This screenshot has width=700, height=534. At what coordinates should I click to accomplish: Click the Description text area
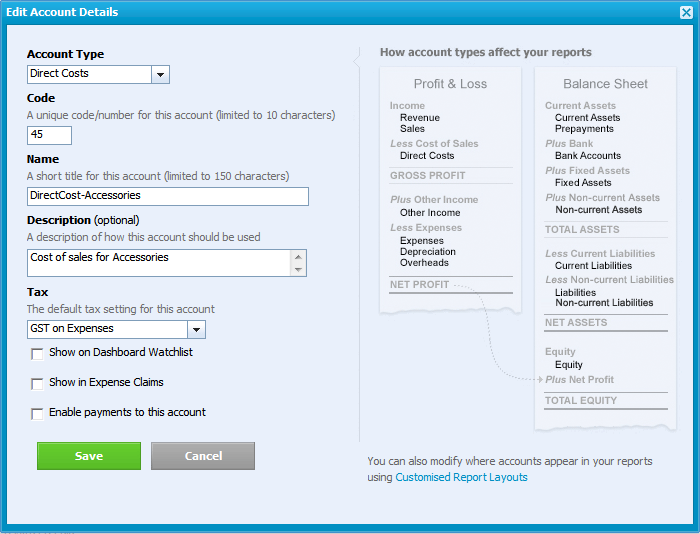pos(159,263)
